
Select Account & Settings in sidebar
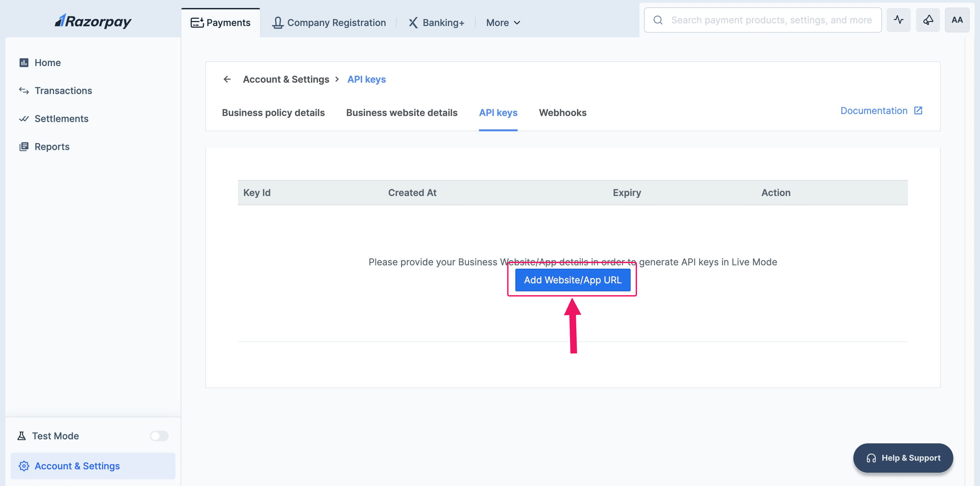tap(77, 466)
